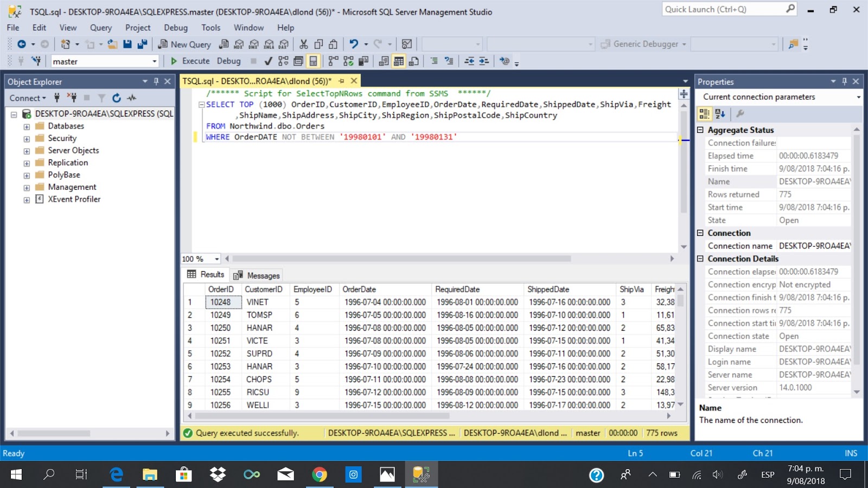Open the master database dropdown

pyautogui.click(x=154, y=61)
